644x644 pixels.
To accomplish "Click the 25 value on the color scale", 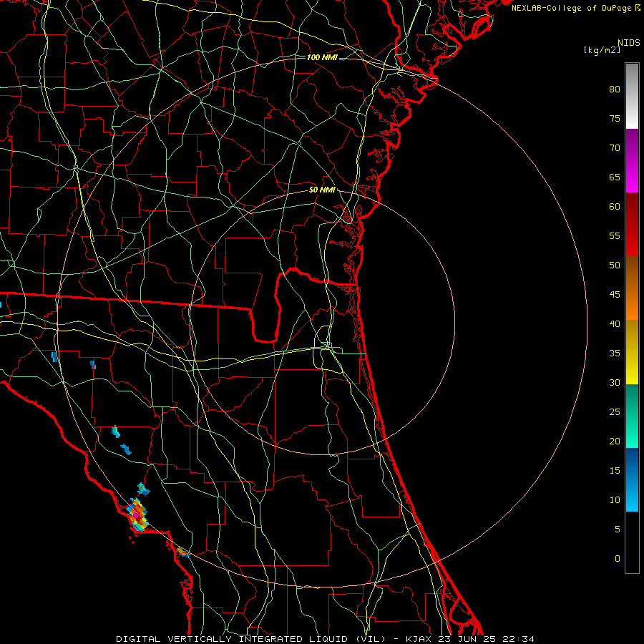I will coord(615,412).
